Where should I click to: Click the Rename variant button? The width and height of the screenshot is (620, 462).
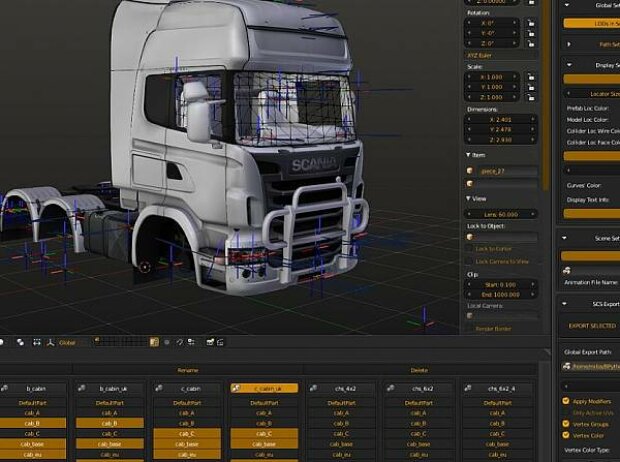click(188, 370)
